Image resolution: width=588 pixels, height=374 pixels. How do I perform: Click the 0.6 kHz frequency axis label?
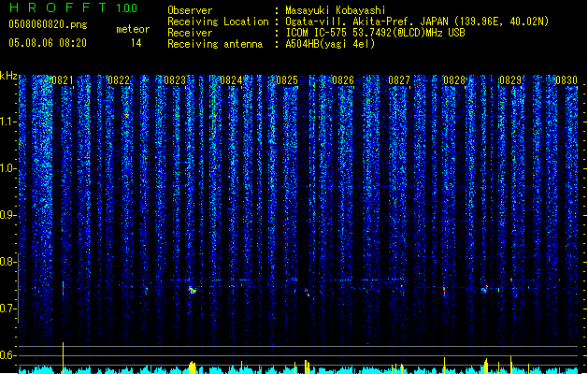click(7, 355)
